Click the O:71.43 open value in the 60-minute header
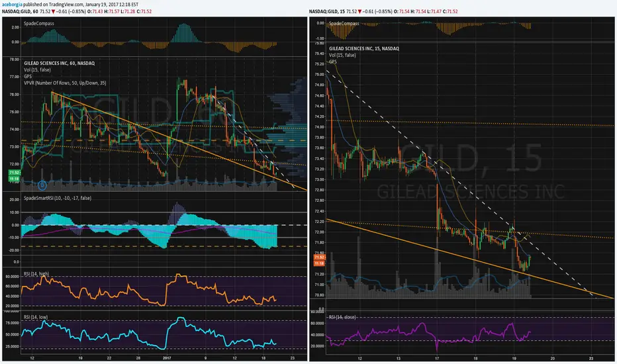Image resolution: width=617 pixels, height=364 pixels. point(95,11)
